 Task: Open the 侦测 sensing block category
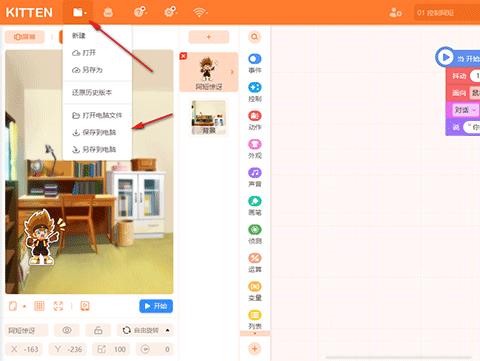coord(255,234)
